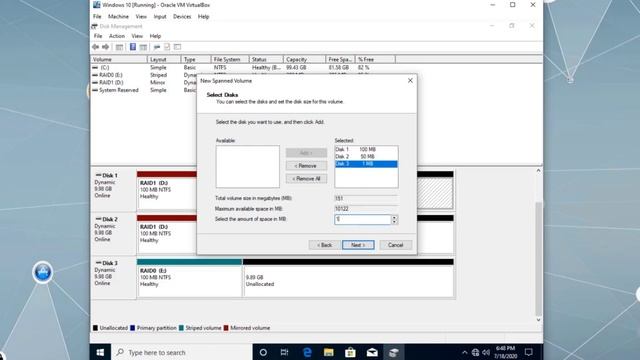The height and width of the screenshot is (360, 640).
Task: Sort by the % Free column header
Action: point(375,59)
